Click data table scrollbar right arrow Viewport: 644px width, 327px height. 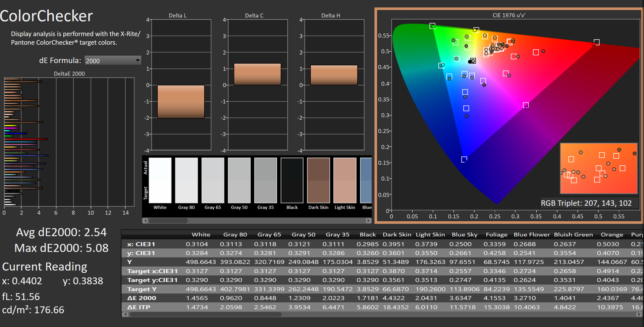tap(639, 314)
